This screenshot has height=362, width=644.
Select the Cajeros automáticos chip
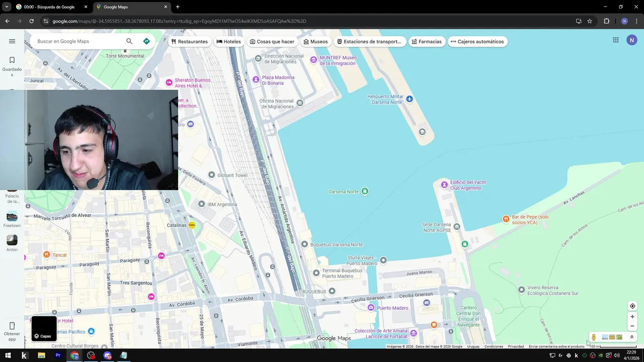click(x=477, y=42)
